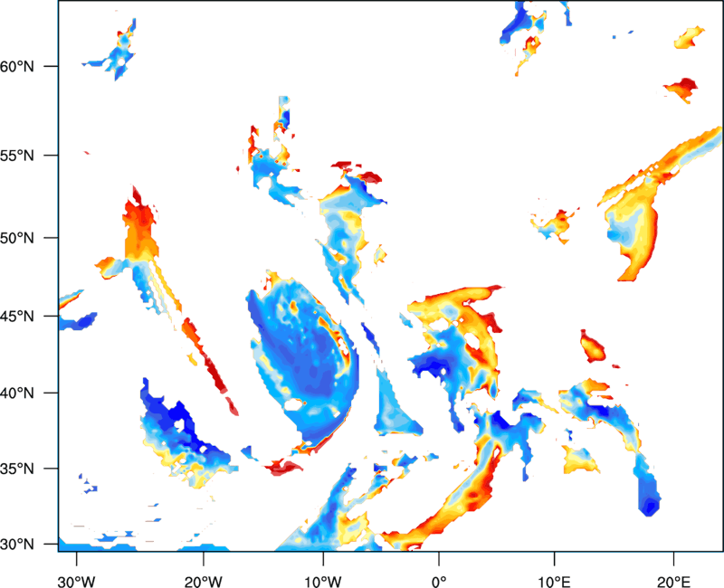This screenshot has height=588, width=724.
Task: Click the 30°W longitude label
Action: point(76,582)
